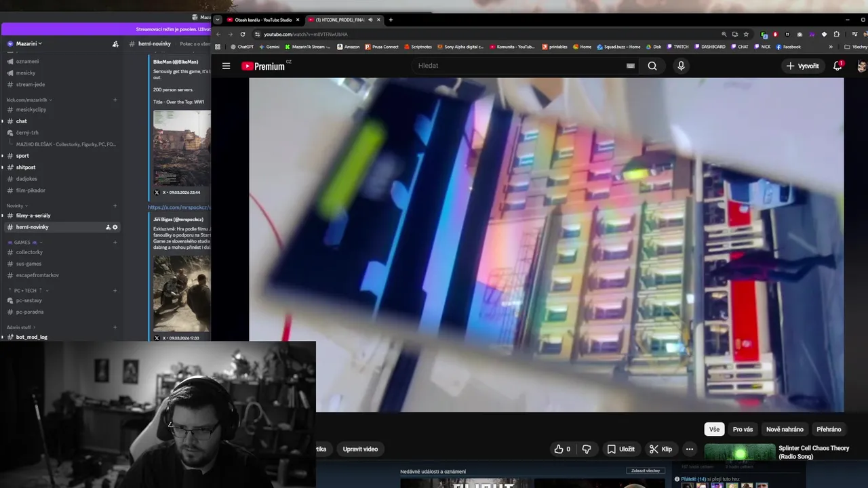Image resolution: width=868 pixels, height=488 pixels.
Task: Start voice search with microphone icon
Action: [681, 66]
